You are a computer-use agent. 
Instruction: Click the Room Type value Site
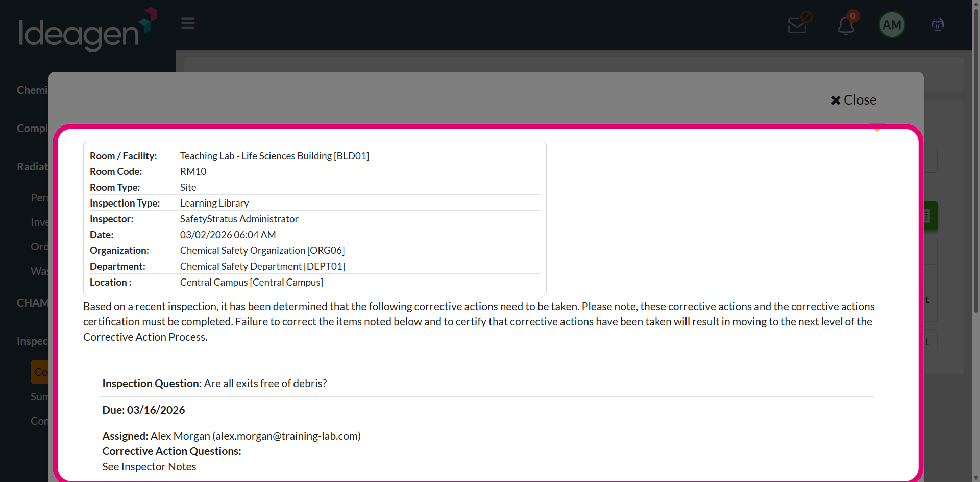[188, 187]
